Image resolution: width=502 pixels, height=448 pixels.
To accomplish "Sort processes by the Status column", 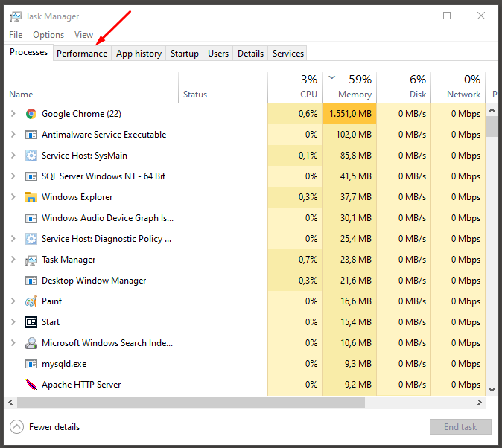I will pos(223,88).
